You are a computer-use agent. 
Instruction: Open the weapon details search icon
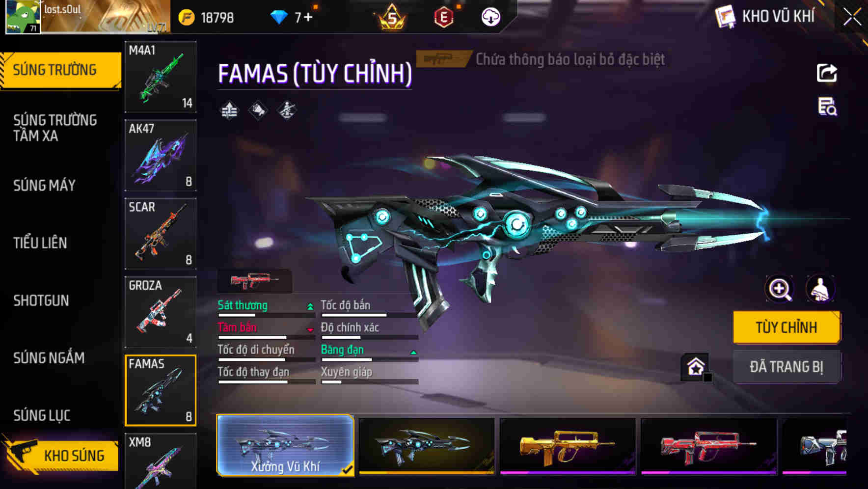tap(827, 107)
